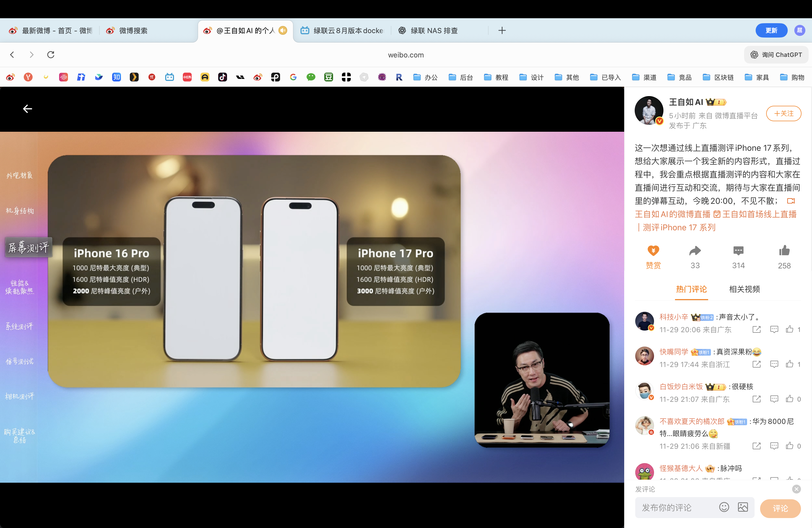Open the 购物 bookmarks folder

coord(792,77)
